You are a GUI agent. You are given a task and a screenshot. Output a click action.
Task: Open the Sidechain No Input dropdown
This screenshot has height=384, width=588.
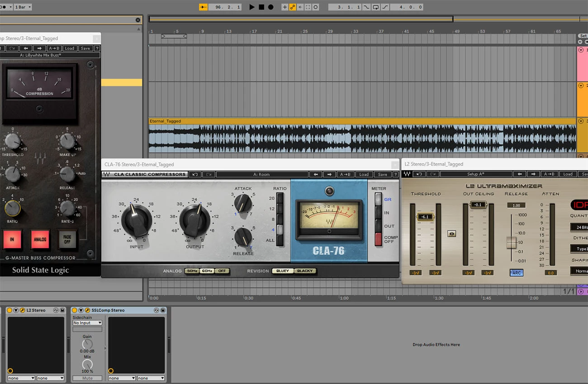coord(87,323)
